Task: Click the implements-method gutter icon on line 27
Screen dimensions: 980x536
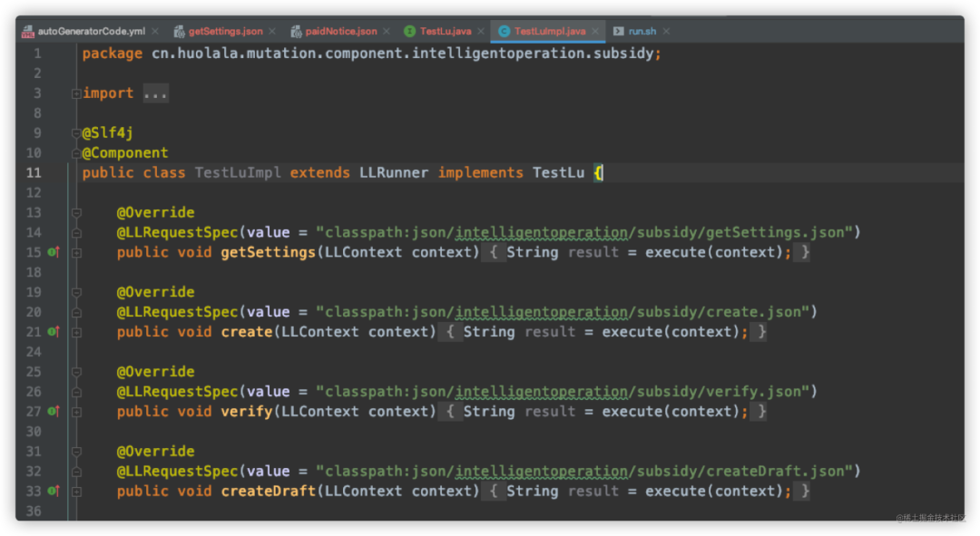Action: (x=54, y=411)
